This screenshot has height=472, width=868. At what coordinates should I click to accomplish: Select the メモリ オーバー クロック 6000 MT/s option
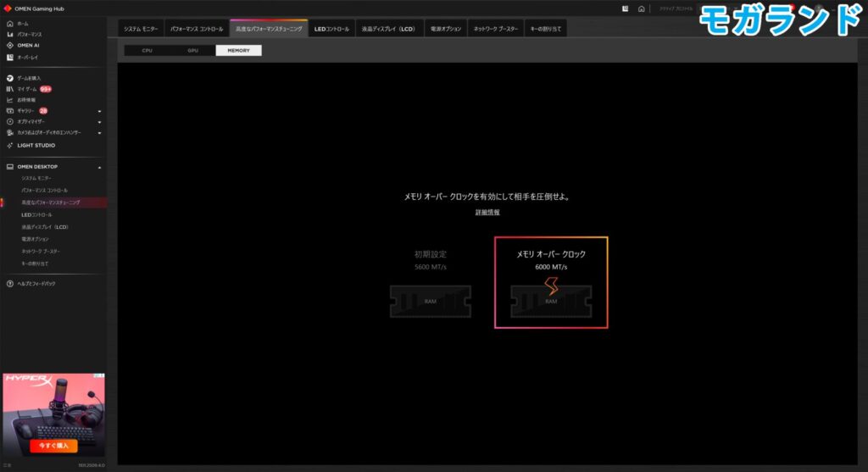click(x=551, y=282)
